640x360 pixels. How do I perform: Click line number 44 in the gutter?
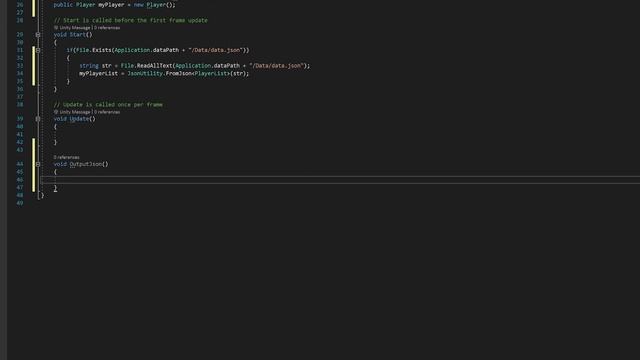tap(20, 164)
